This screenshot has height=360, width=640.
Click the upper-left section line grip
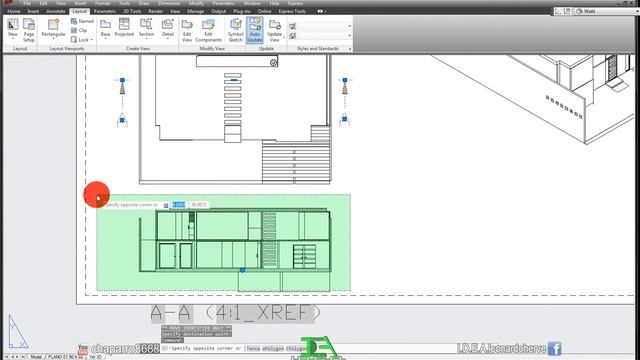[122, 80]
